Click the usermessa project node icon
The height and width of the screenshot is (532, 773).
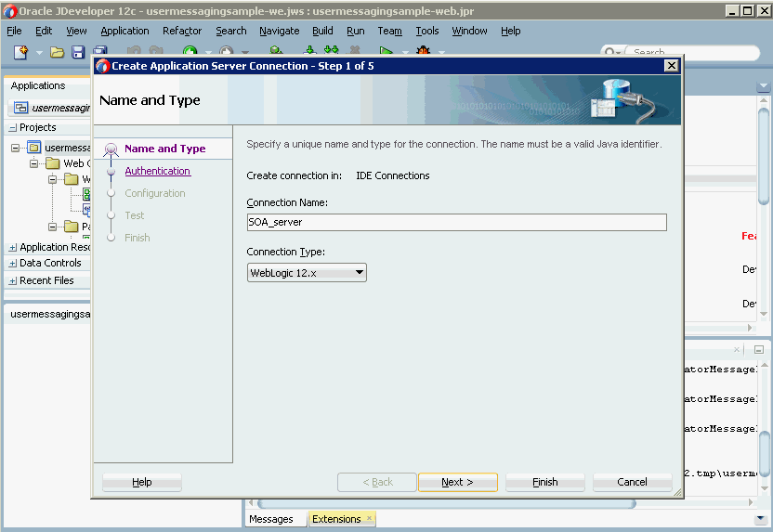[34, 148]
